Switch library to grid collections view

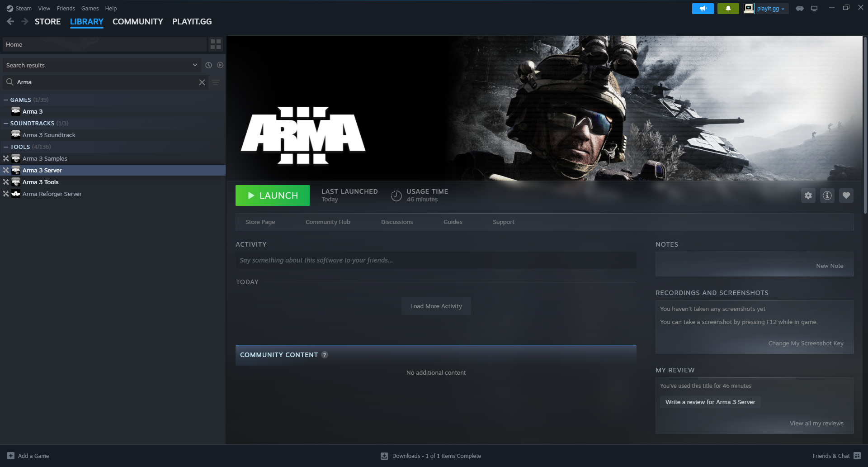click(216, 44)
